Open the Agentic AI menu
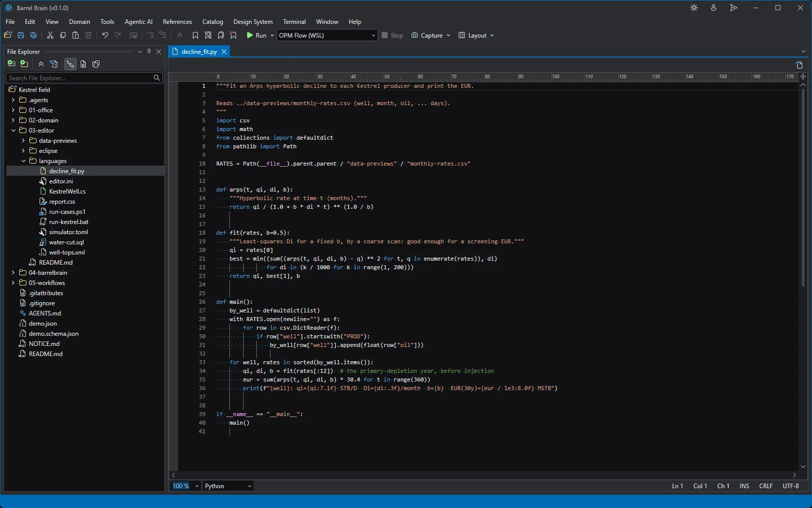Image resolution: width=812 pixels, height=508 pixels. click(139, 22)
